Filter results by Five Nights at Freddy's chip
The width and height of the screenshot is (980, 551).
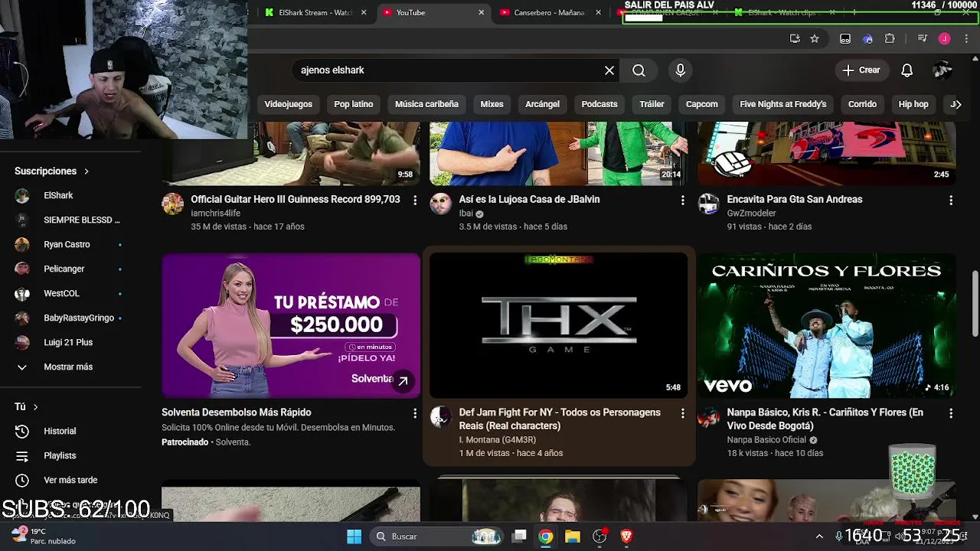[x=783, y=104]
